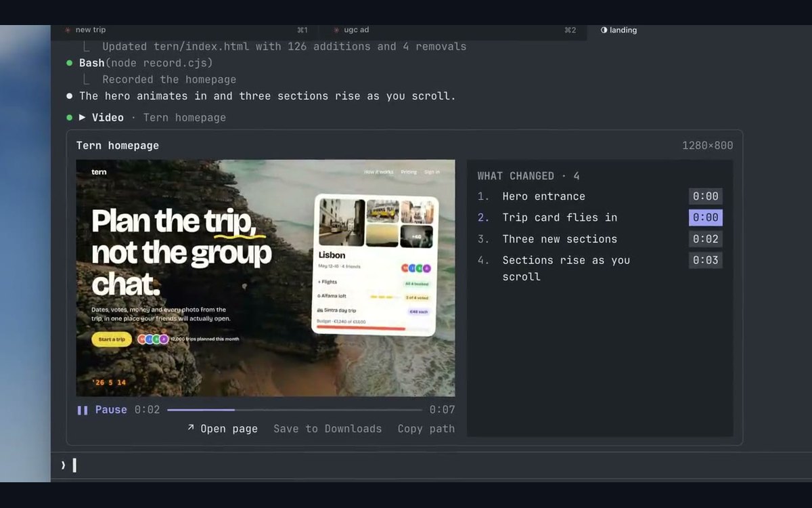Select "Sections rise as you scroll" item

566,268
